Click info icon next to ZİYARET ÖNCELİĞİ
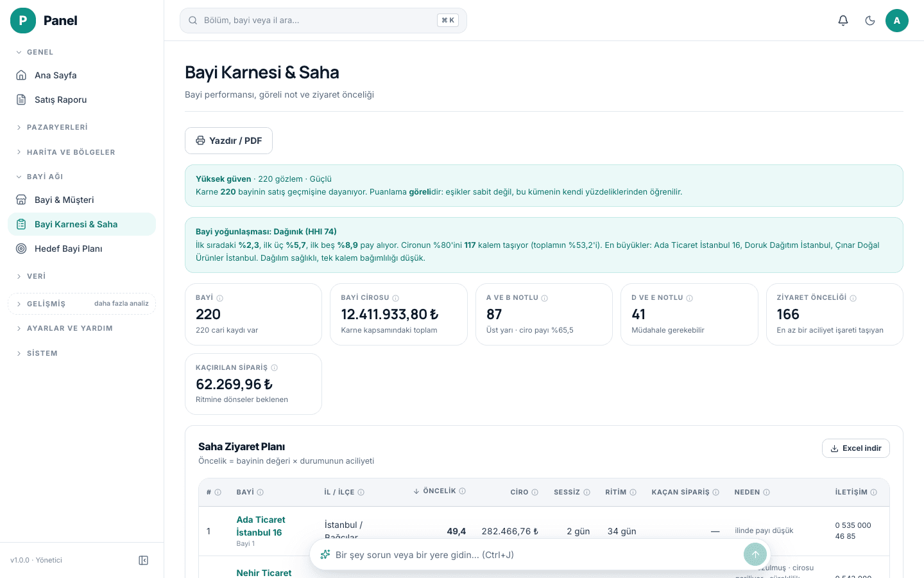The width and height of the screenshot is (924, 578). tap(853, 298)
